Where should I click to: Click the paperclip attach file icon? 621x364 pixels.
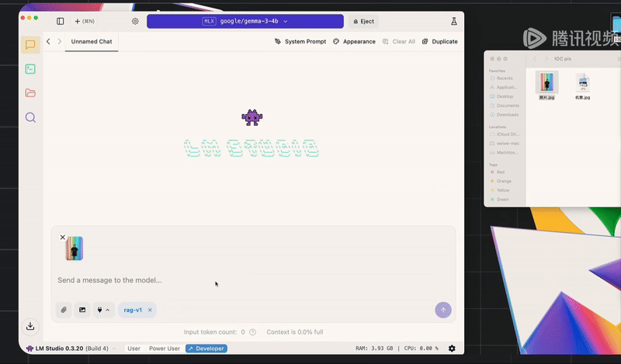point(64,310)
